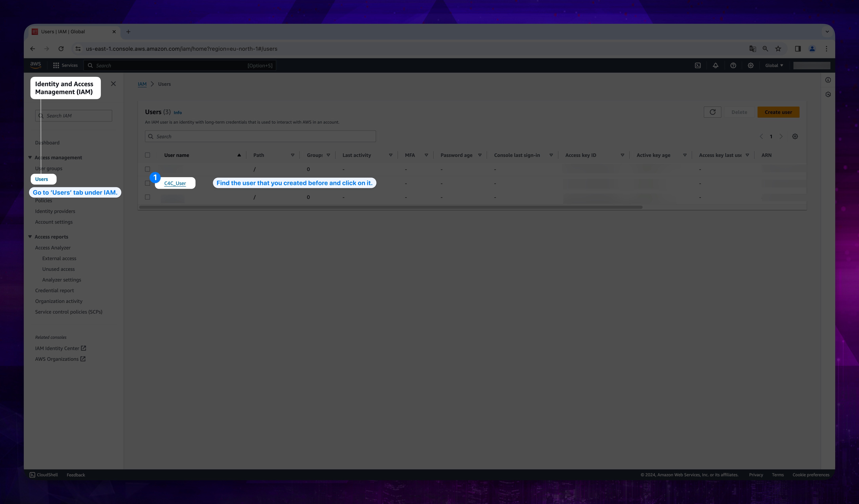Open IAM Identity Center external link
Screen dimensions: 859x504
[x=60, y=348]
